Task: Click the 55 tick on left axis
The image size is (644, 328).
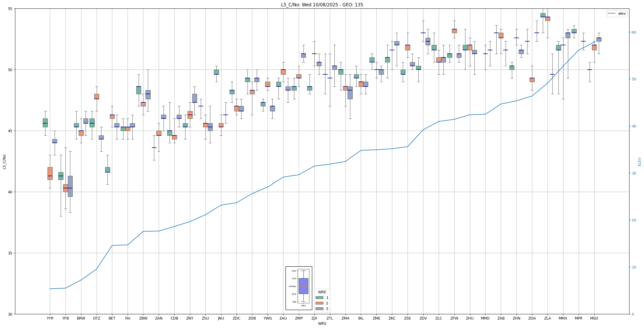Action: (11, 9)
